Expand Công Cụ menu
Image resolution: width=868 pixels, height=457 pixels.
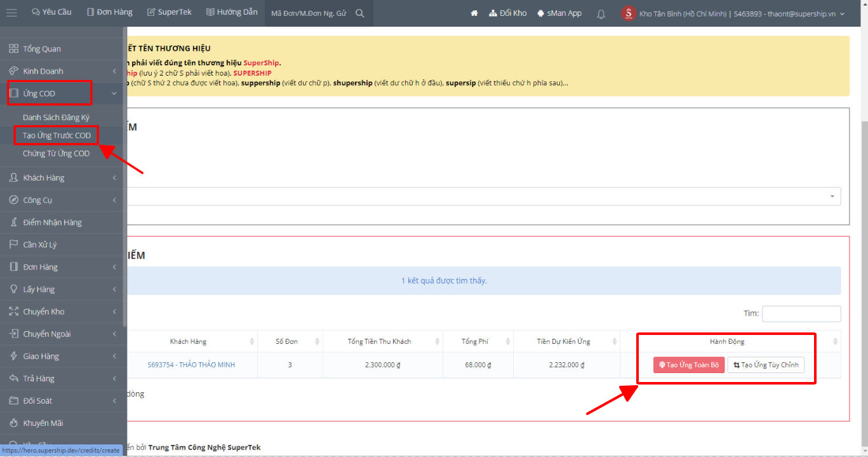click(62, 200)
